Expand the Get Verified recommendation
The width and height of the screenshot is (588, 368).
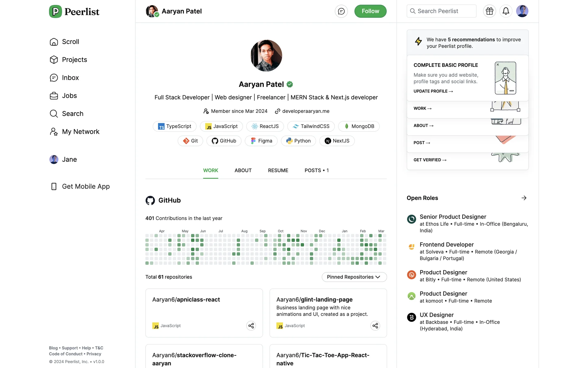tap(430, 160)
